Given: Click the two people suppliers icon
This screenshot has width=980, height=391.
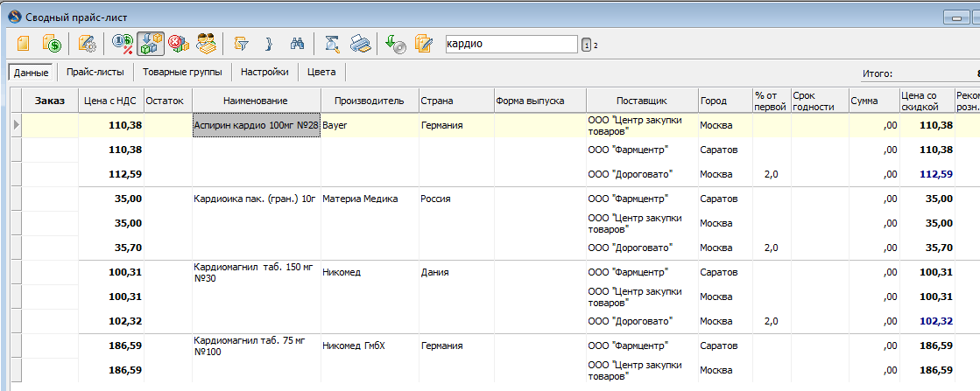Looking at the screenshot, I should pyautogui.click(x=207, y=44).
